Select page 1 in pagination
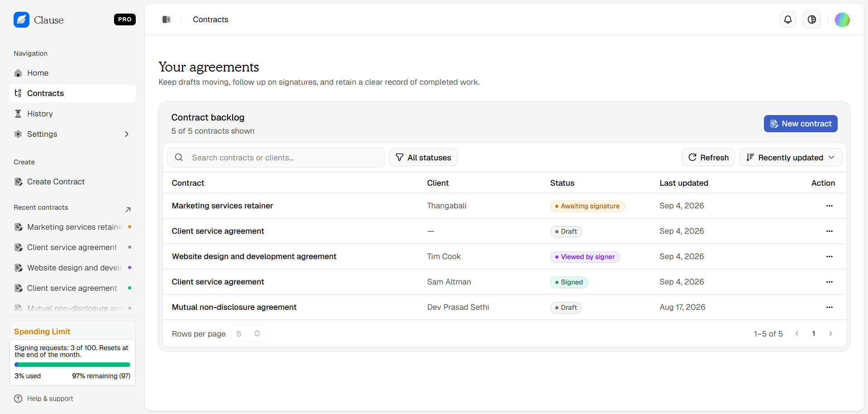The image size is (868, 414). point(814,334)
